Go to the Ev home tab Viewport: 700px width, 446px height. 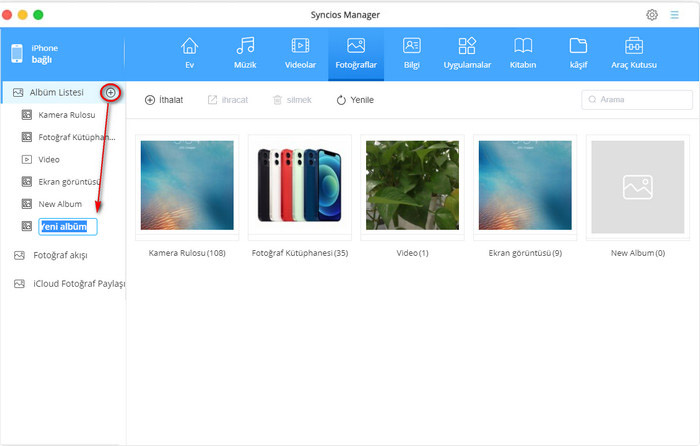[x=190, y=54]
